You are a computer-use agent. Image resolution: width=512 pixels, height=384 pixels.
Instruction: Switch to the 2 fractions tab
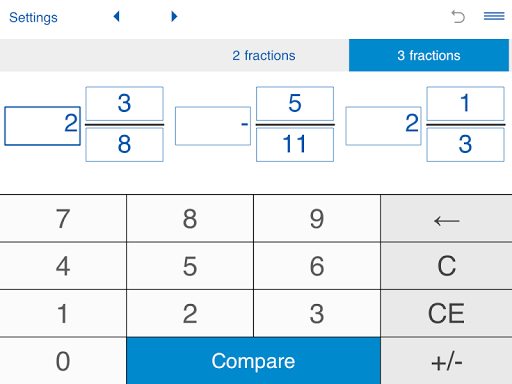pyautogui.click(x=264, y=55)
